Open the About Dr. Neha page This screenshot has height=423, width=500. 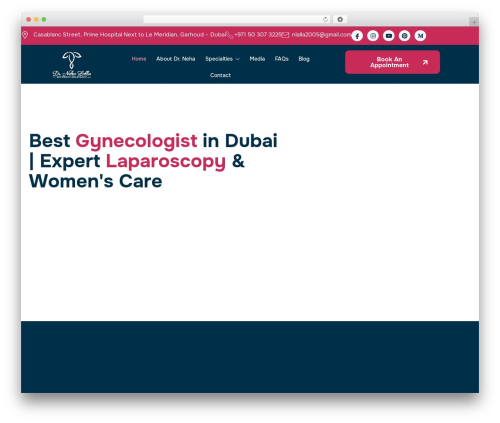pyautogui.click(x=176, y=59)
